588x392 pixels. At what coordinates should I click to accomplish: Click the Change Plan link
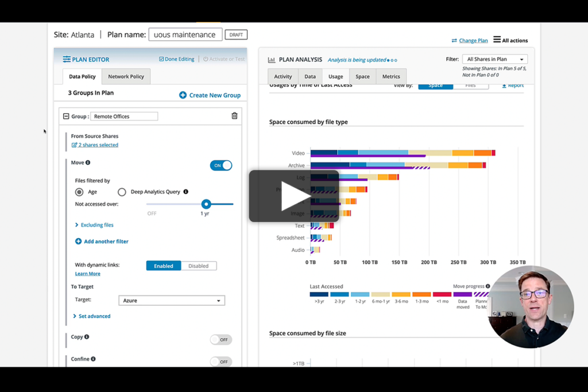pyautogui.click(x=473, y=40)
